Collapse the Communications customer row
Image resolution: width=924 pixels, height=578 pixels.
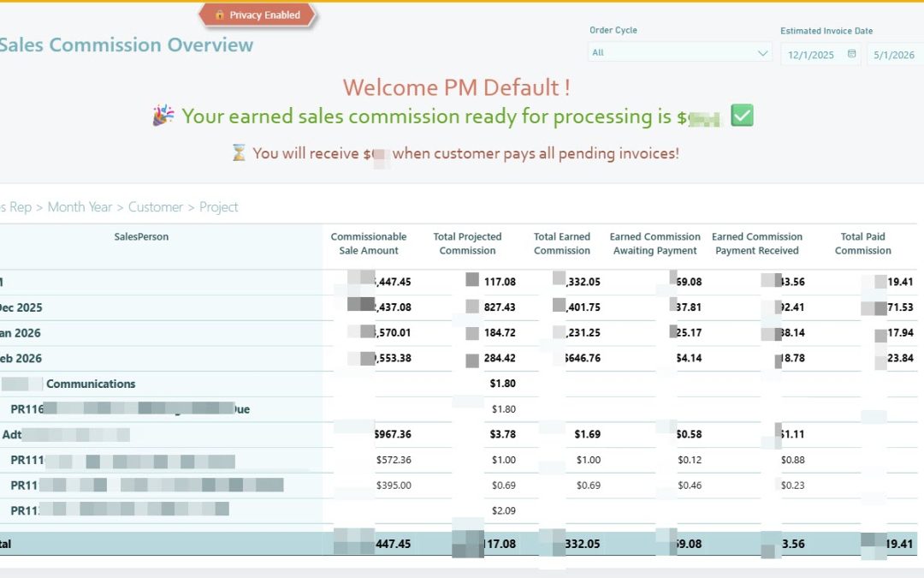[92, 384]
